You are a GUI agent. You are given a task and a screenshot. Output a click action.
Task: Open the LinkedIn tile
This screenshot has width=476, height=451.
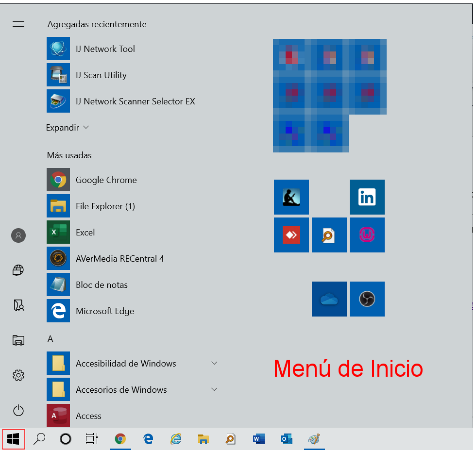[367, 197]
